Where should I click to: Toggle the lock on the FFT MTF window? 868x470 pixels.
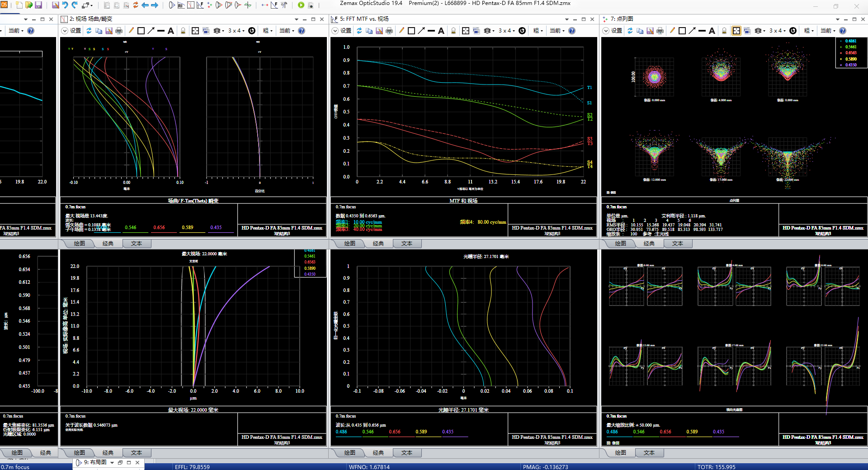(453, 31)
